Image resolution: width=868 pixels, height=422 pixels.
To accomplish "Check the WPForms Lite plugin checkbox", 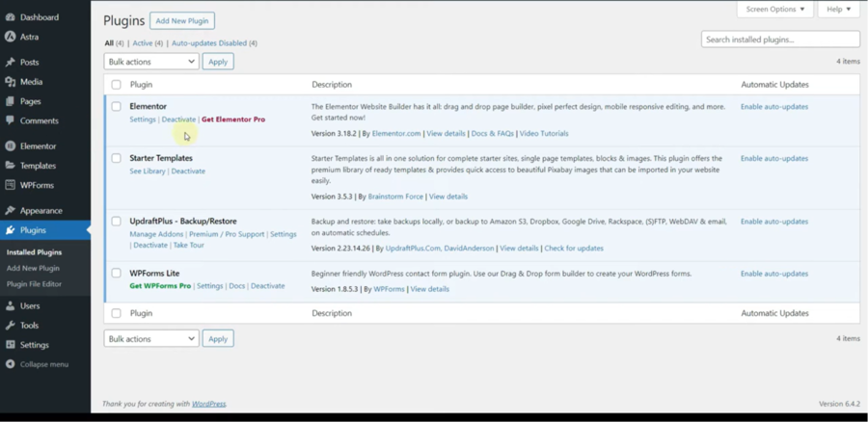I will 116,274.
